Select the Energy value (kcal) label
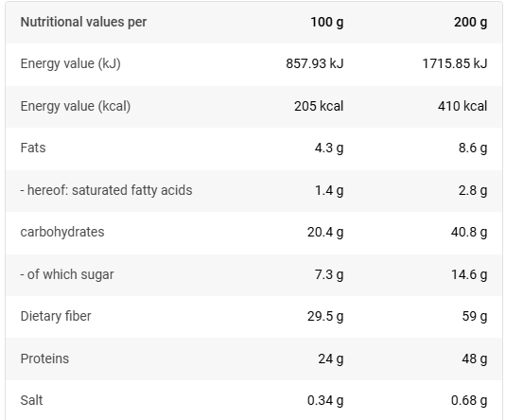This screenshot has width=506, height=420. (x=76, y=106)
